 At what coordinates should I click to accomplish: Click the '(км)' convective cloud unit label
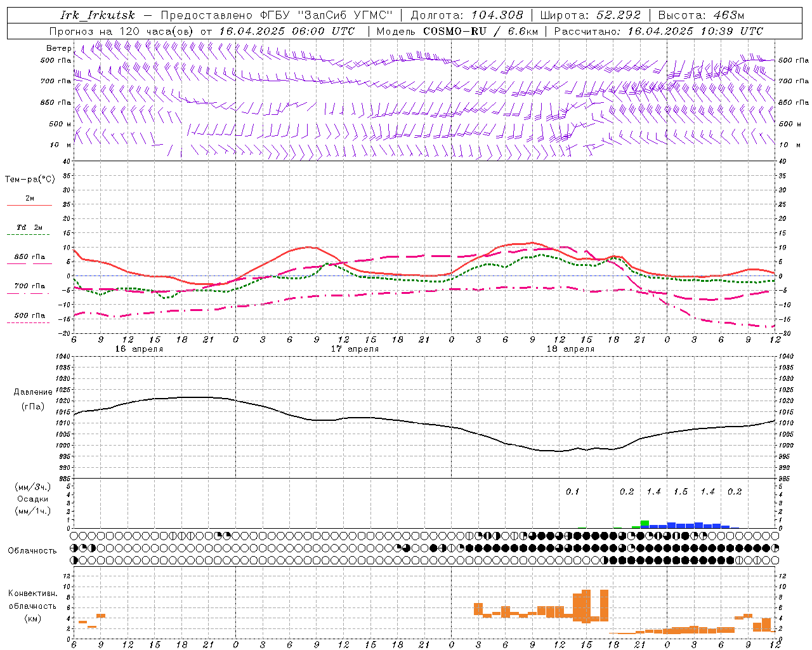click(x=33, y=618)
